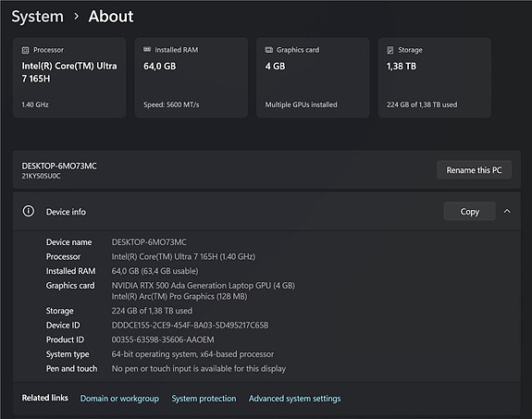Screen dimensions: 532x419
Task: Click the Device info circle icon
Action: pos(29,211)
